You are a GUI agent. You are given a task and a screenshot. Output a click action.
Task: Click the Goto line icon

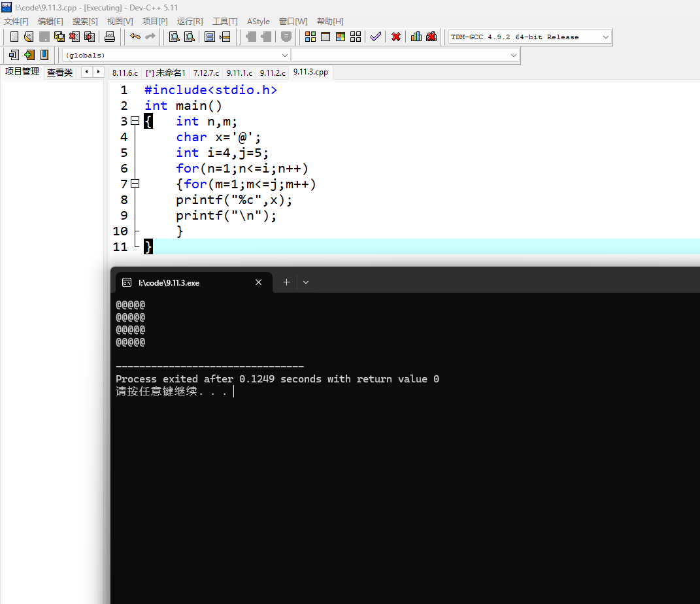(x=225, y=37)
